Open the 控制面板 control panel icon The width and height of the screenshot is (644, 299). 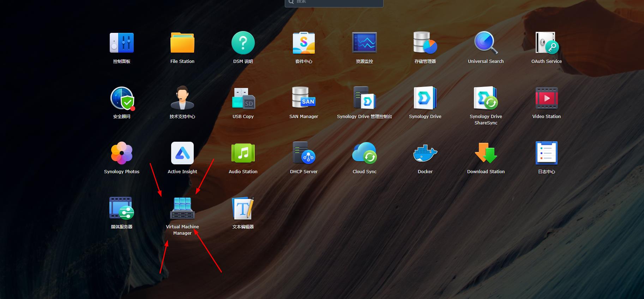pyautogui.click(x=121, y=43)
